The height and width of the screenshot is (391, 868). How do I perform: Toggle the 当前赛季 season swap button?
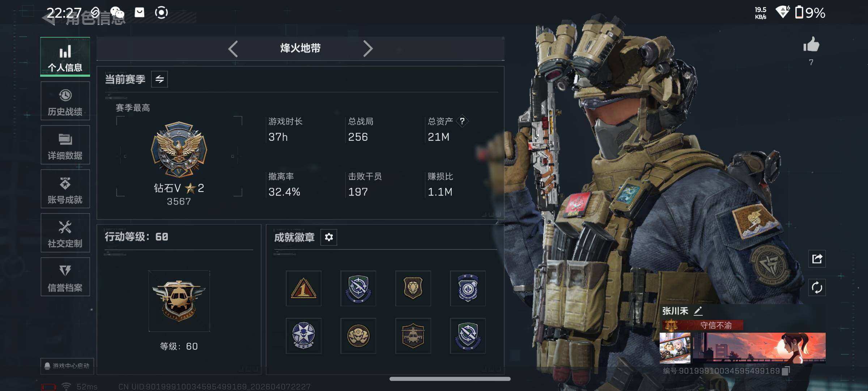[159, 79]
